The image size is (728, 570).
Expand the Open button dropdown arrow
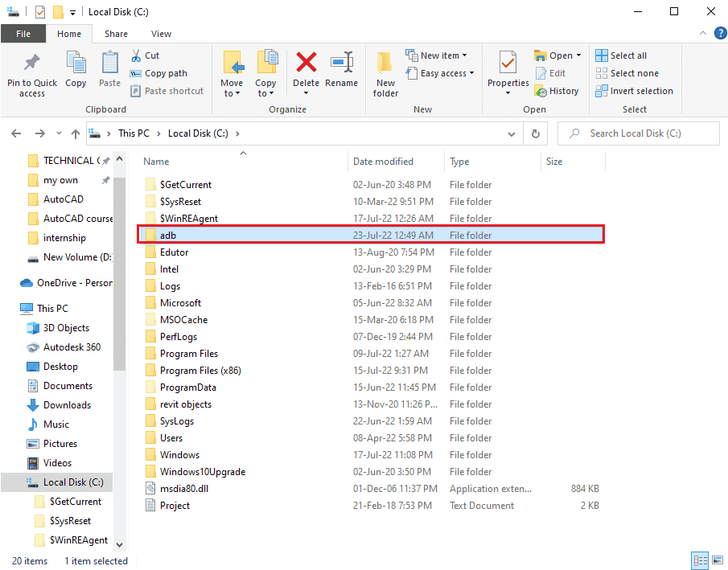point(578,55)
